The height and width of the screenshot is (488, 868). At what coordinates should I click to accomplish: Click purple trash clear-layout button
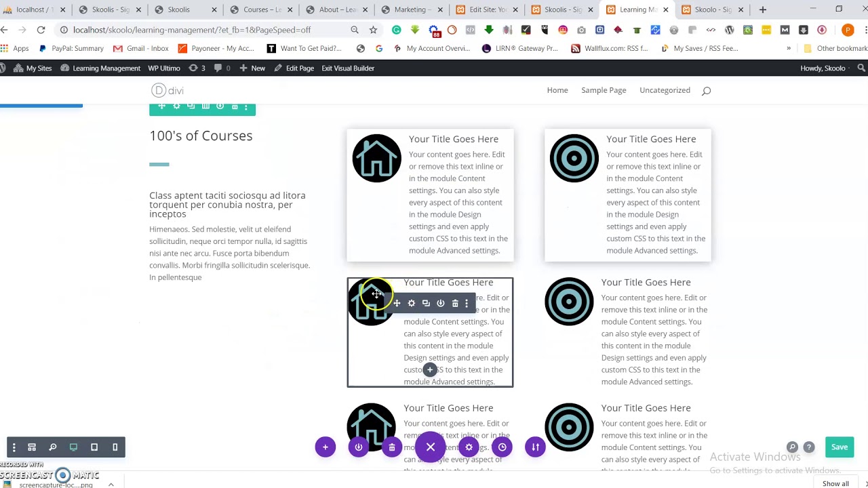(x=392, y=447)
